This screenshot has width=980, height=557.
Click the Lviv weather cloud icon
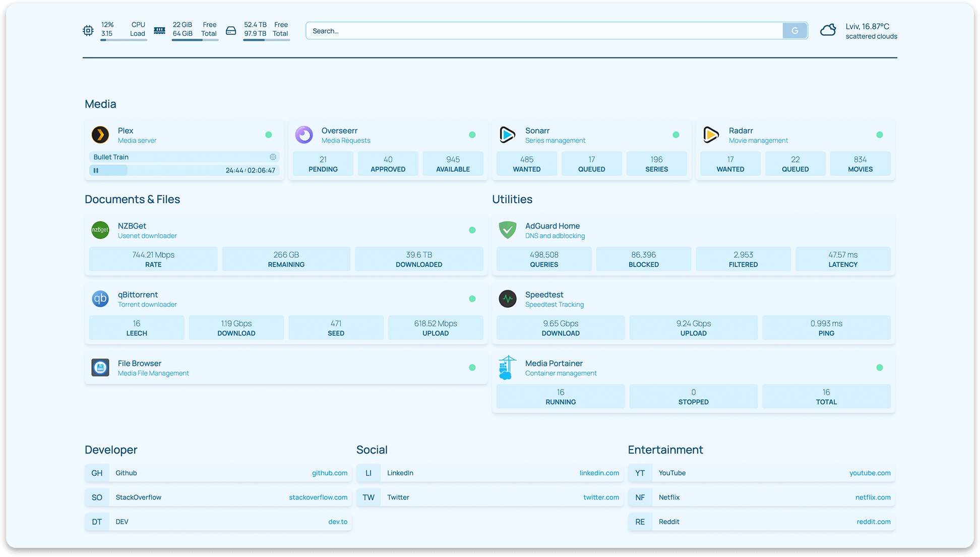[828, 31]
